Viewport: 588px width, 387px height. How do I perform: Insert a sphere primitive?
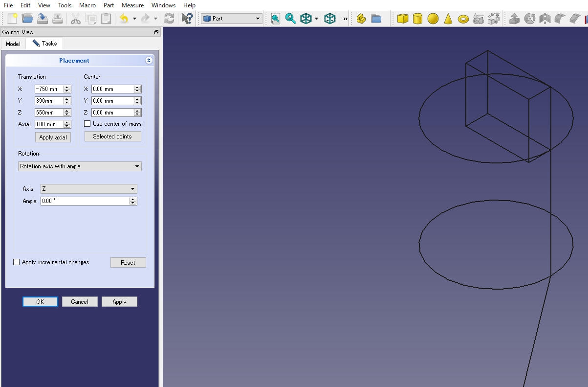coord(433,19)
